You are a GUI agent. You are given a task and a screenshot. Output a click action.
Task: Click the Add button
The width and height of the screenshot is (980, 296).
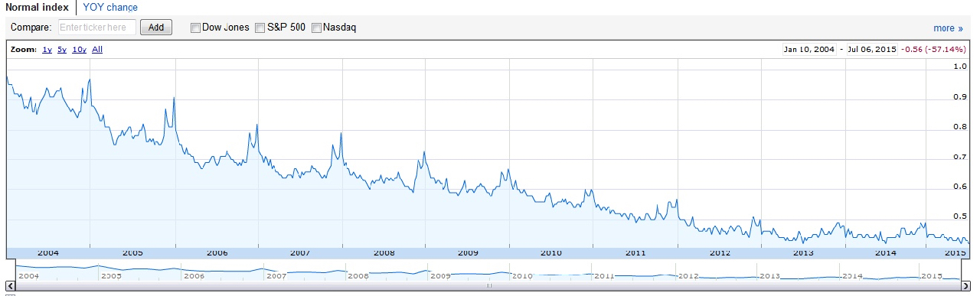coord(156,28)
